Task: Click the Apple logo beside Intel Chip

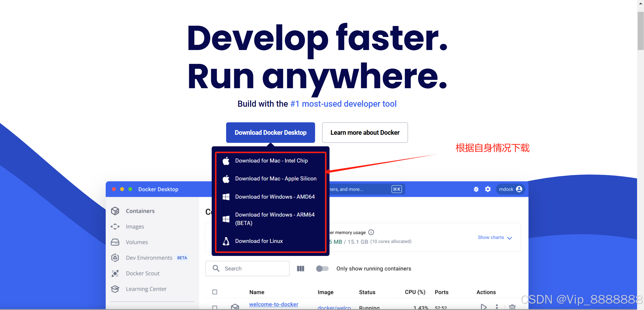Action: pos(226,161)
